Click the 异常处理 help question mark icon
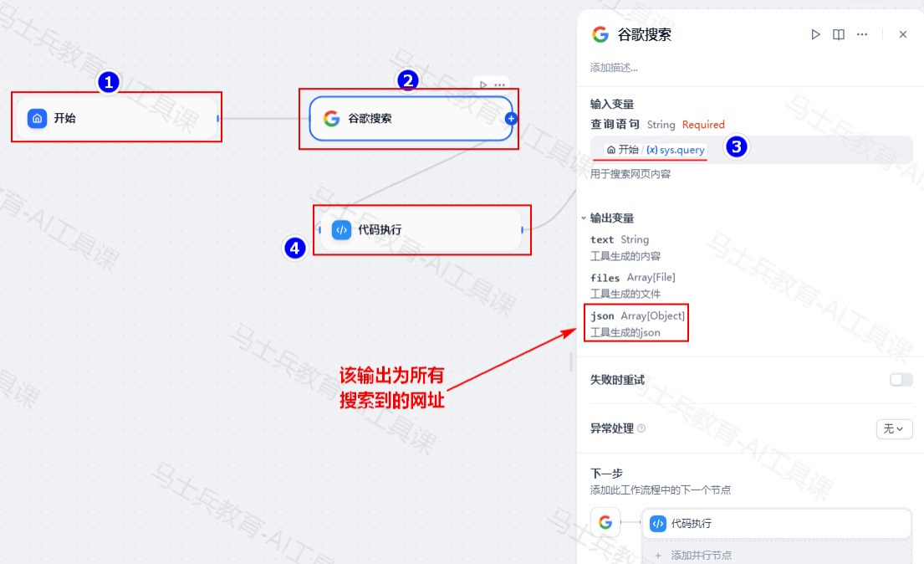 click(641, 429)
